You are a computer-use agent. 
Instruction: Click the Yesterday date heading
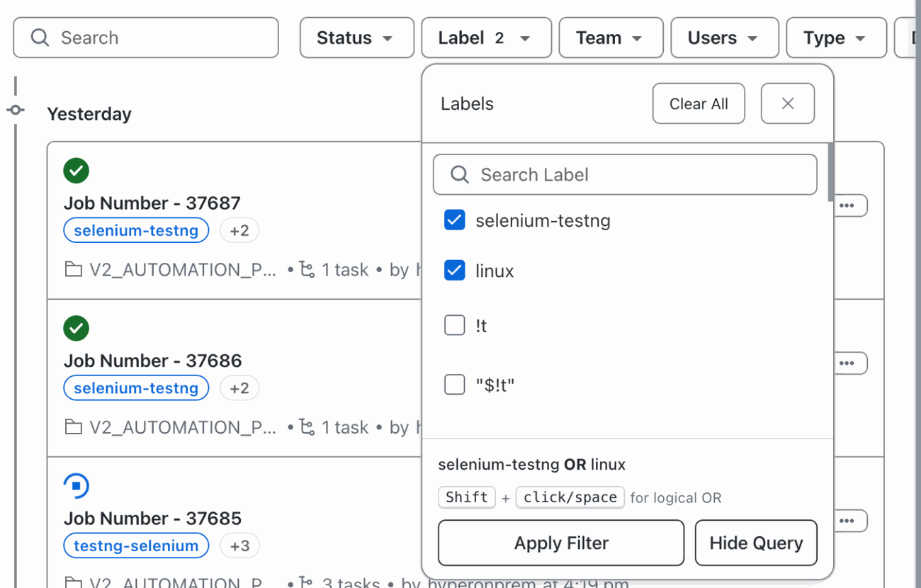click(x=89, y=114)
